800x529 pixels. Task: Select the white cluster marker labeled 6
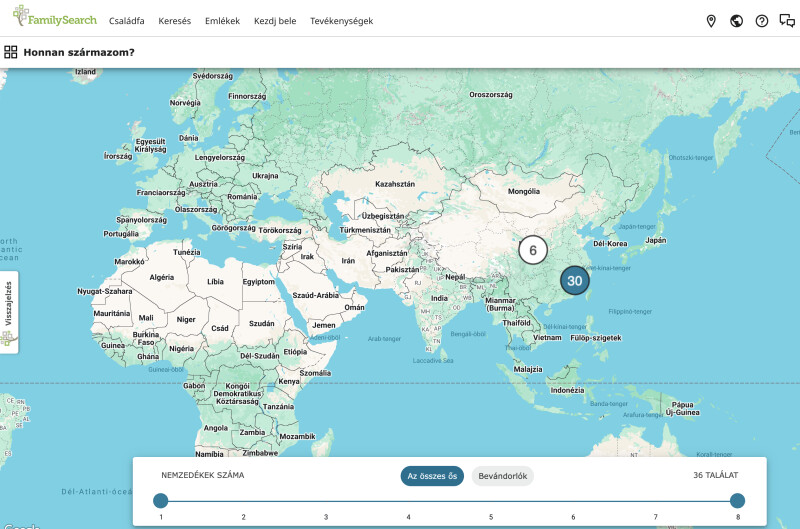tap(533, 250)
